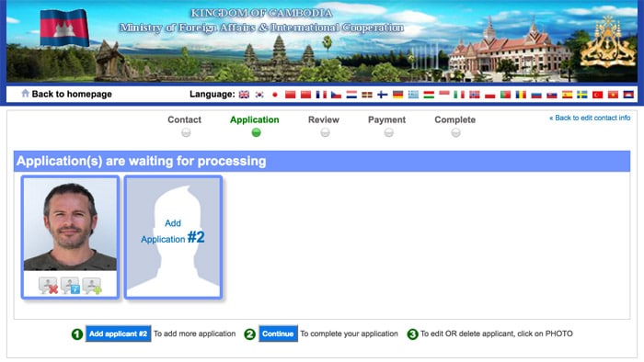Go back to homepage link
This screenshot has height=362, width=644.
72,94
